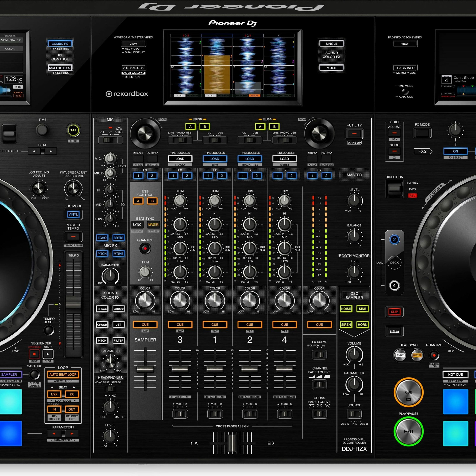Viewport: 476px width, 476px height.
Task: Push the round DECK button
Action: (x=394, y=263)
